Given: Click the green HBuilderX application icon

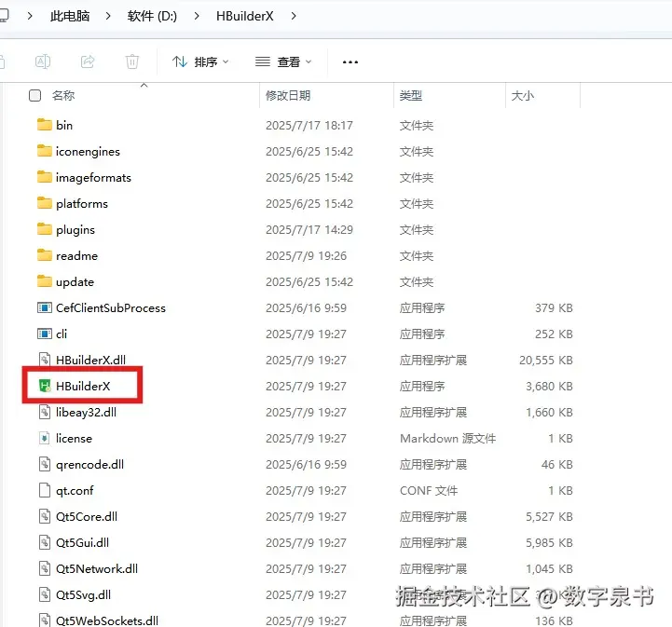Looking at the screenshot, I should (x=45, y=386).
